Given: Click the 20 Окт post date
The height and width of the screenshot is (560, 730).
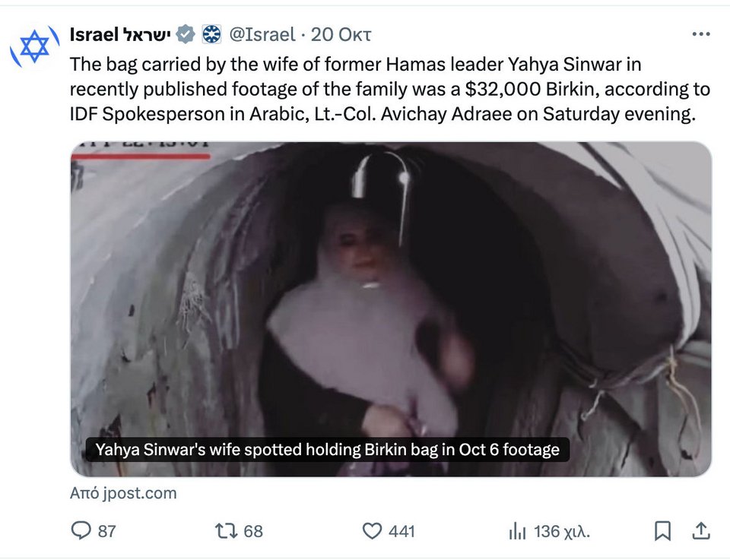Looking at the screenshot, I should (341, 34).
